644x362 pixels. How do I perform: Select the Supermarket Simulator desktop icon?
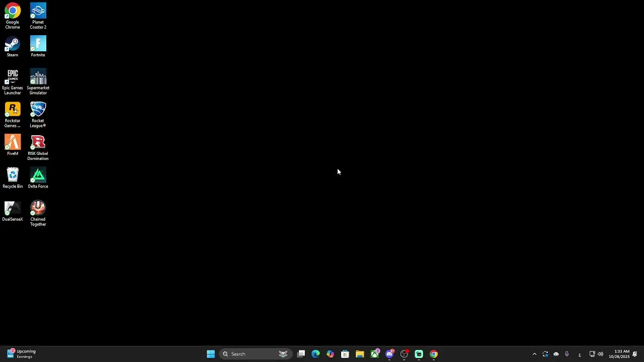[38, 82]
